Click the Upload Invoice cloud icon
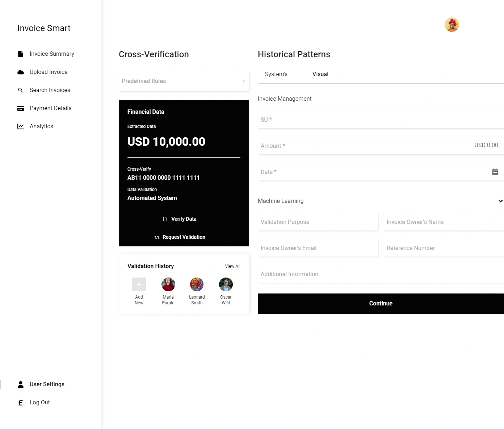 21,72
